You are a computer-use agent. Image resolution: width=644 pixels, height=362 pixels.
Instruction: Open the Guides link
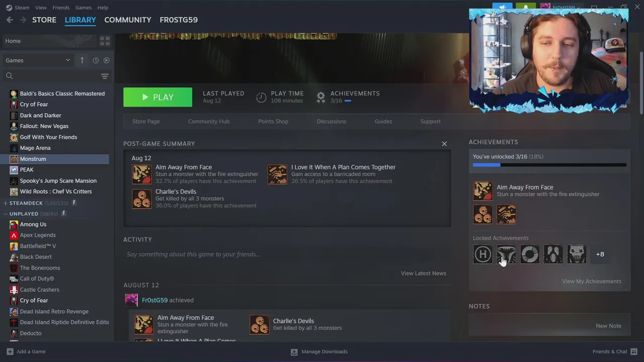point(383,121)
